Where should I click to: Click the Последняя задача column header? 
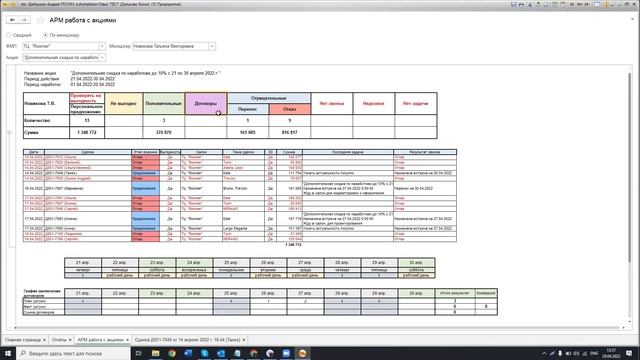tap(348, 152)
